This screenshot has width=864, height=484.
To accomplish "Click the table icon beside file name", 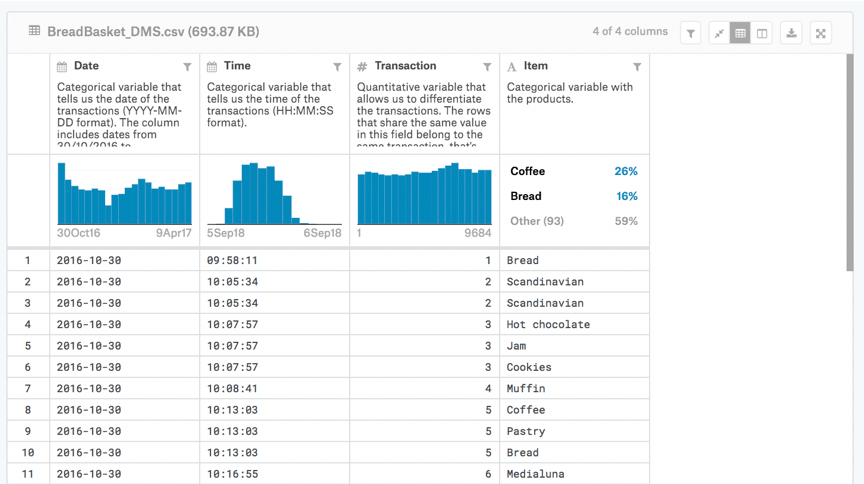I will click(34, 32).
